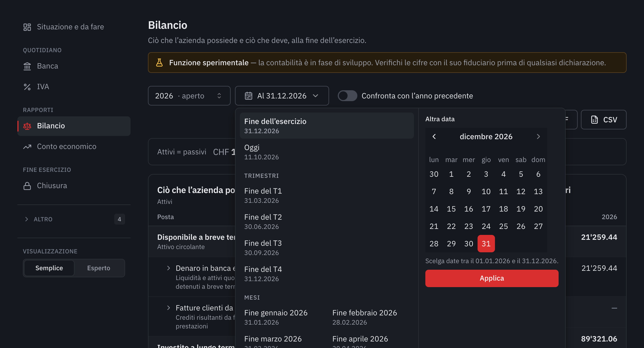
Task: Click the IVA percent icon
Action: point(27,87)
